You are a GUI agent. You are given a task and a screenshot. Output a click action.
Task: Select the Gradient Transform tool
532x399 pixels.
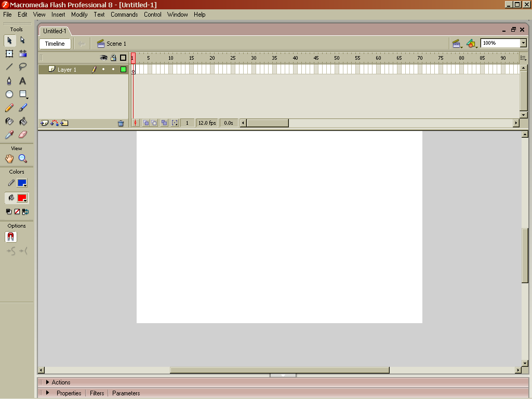tap(23, 54)
